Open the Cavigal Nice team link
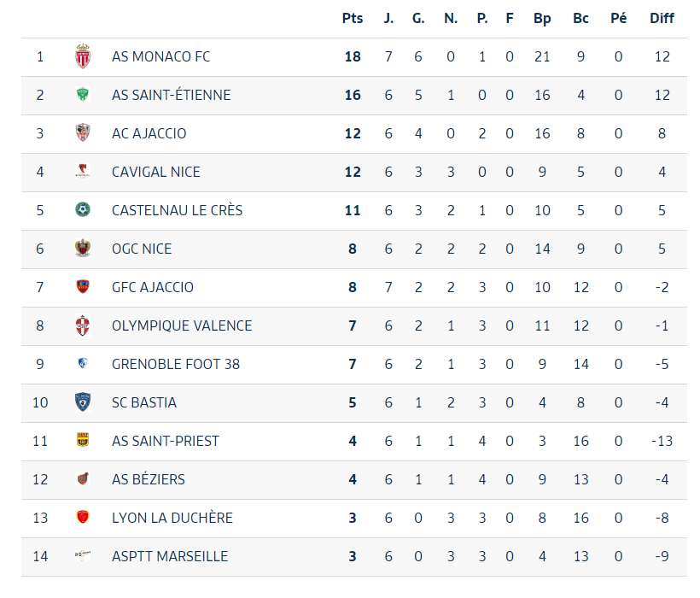 (x=156, y=172)
